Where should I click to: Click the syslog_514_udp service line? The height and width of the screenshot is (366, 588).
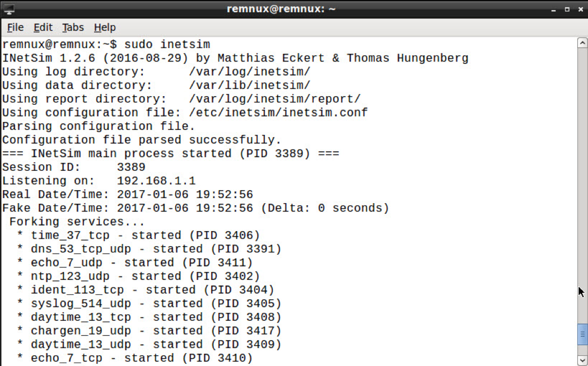tap(149, 303)
